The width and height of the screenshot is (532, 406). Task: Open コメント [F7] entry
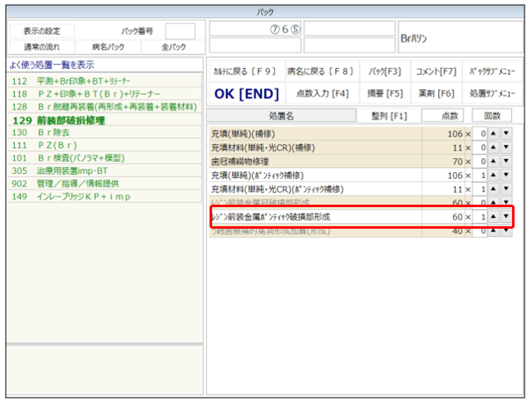[436, 71]
